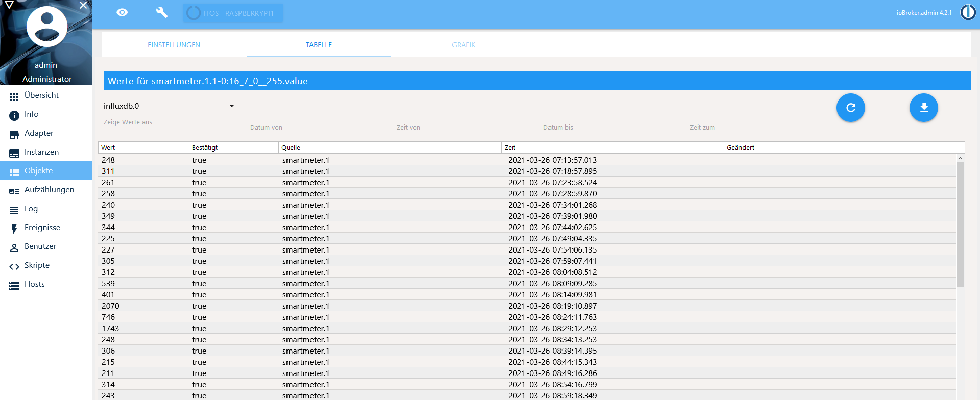Click the Ereignisse lightning icon

click(14, 229)
